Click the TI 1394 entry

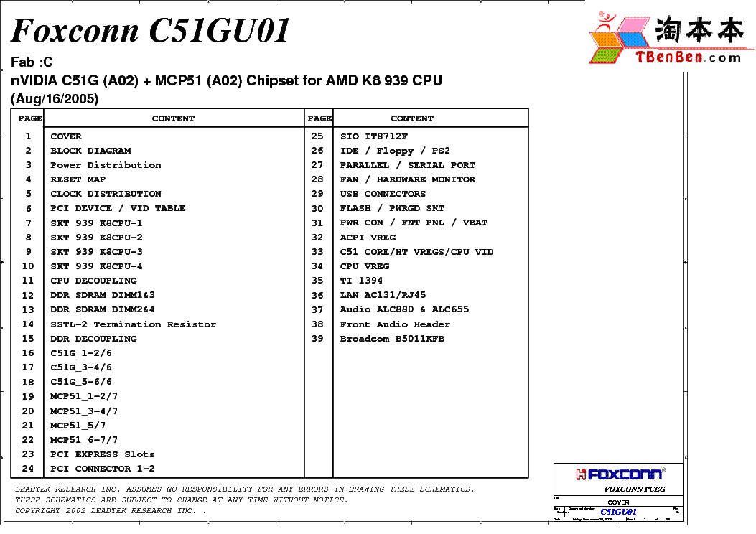[361, 281]
